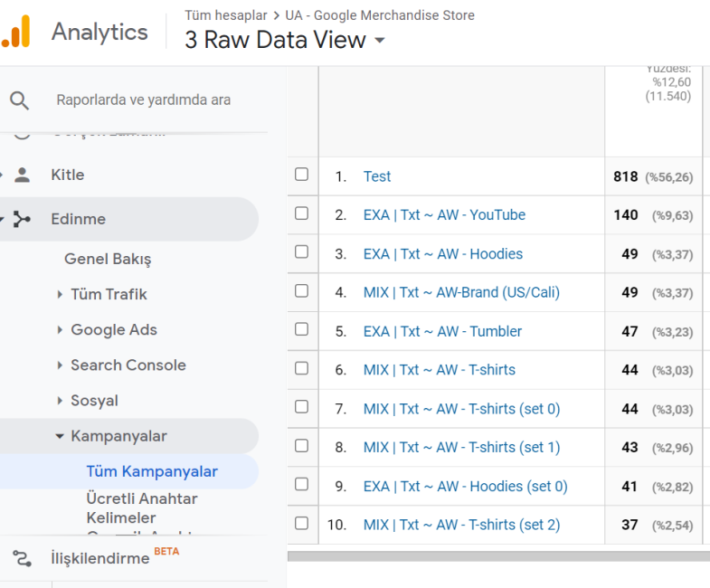Viewport: 710px width, 588px height.
Task: Check the Hoodies (set 0) row
Action: click(301, 484)
